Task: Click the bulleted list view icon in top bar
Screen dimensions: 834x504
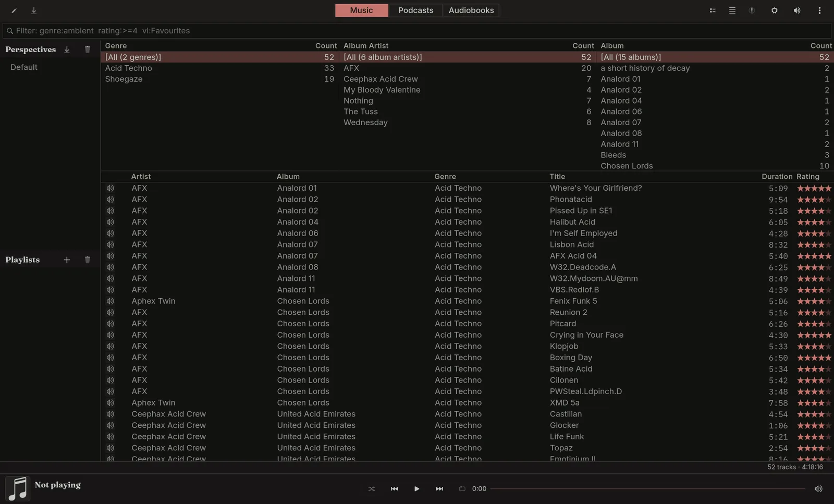Action: click(x=713, y=10)
